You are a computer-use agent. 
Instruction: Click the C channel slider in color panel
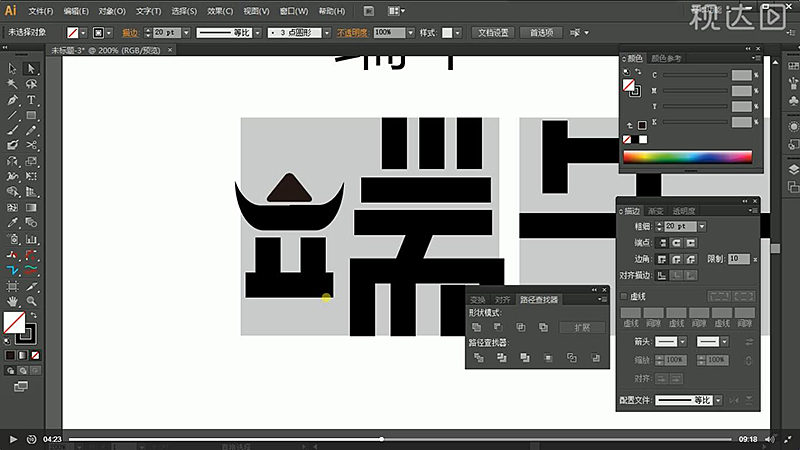point(694,75)
